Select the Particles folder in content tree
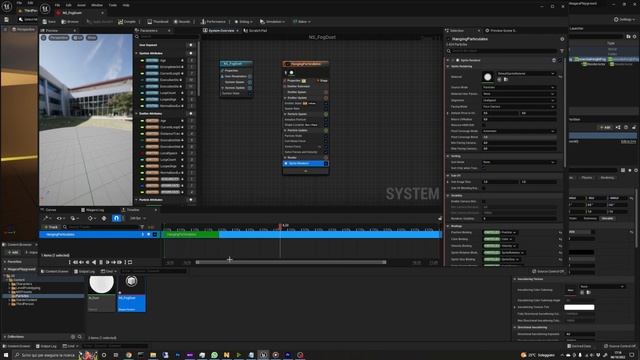Viewport: 640px width, 360px height. point(22,296)
